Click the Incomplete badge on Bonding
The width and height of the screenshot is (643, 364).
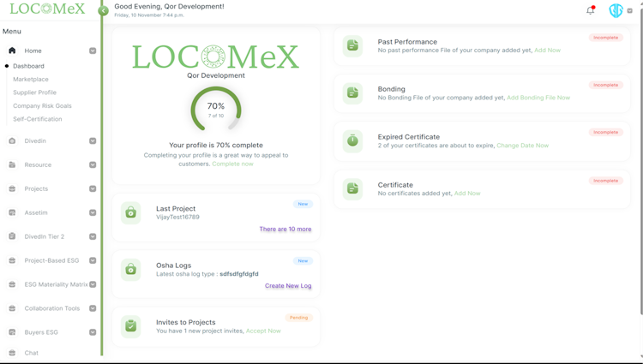(x=606, y=85)
